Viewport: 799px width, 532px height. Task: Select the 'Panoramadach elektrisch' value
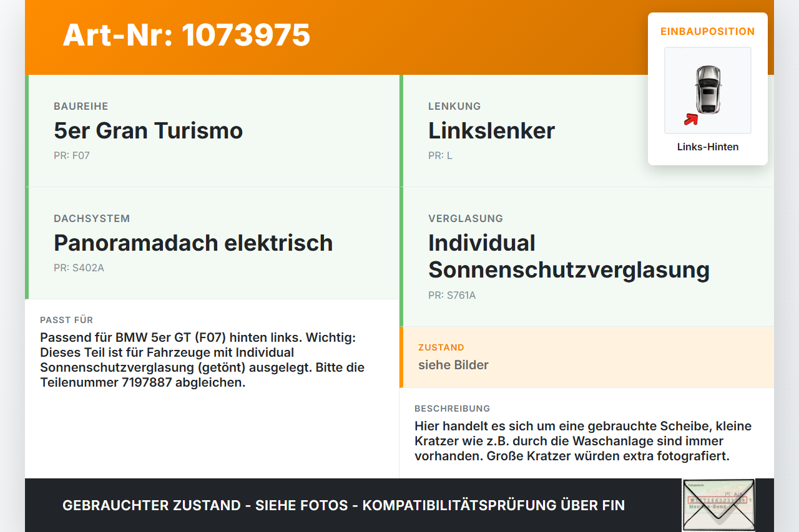pos(194,243)
